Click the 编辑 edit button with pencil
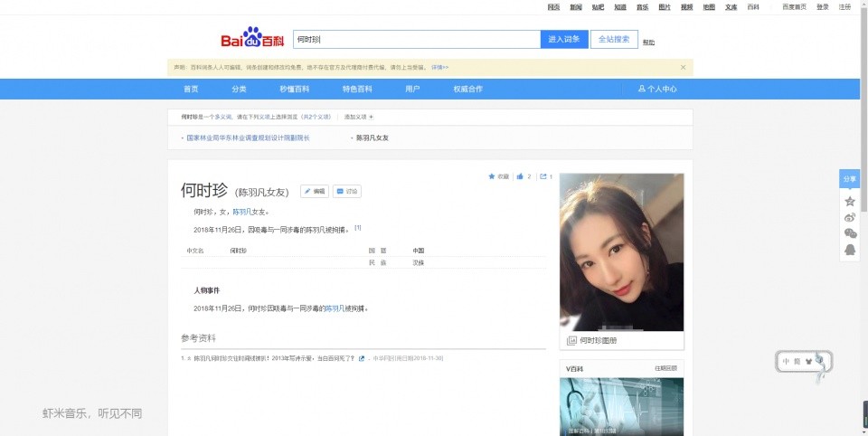The height and width of the screenshot is (436, 868). (x=315, y=191)
